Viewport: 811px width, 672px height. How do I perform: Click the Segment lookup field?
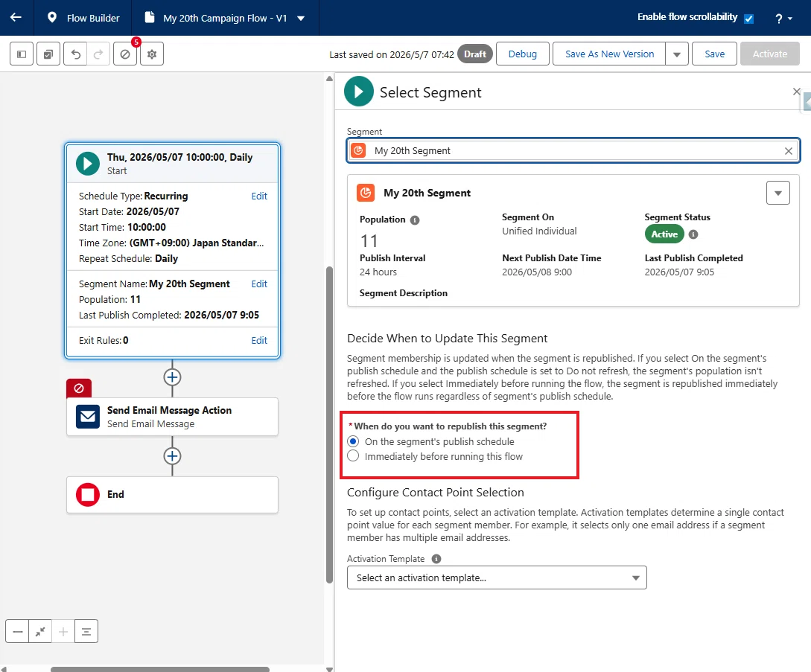pos(573,150)
